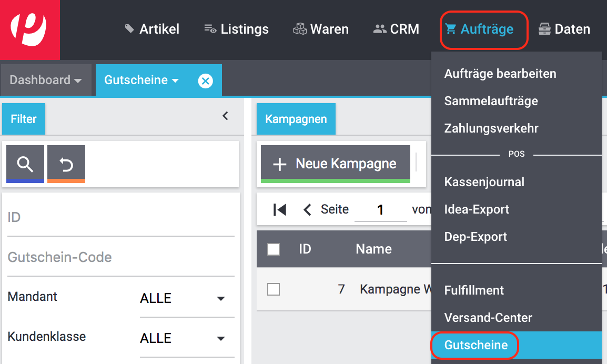Open the Waren menu

(321, 29)
